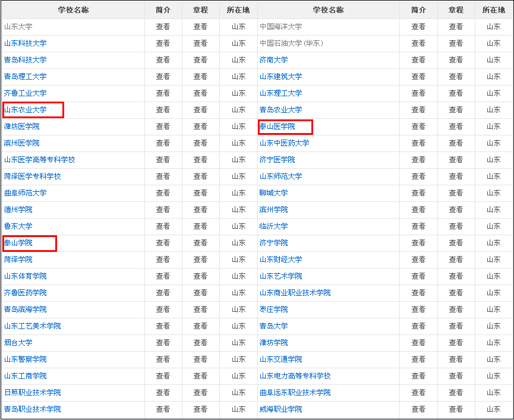Open the 山东工商学院 link
The height and width of the screenshot is (420, 514).
pos(25,376)
